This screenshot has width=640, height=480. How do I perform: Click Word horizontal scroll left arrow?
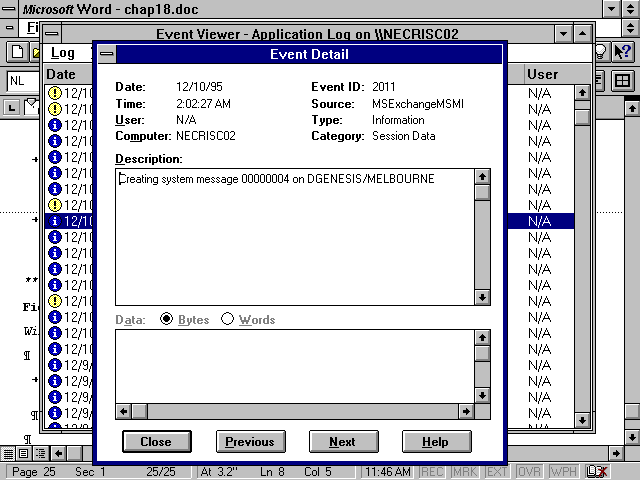(58, 453)
